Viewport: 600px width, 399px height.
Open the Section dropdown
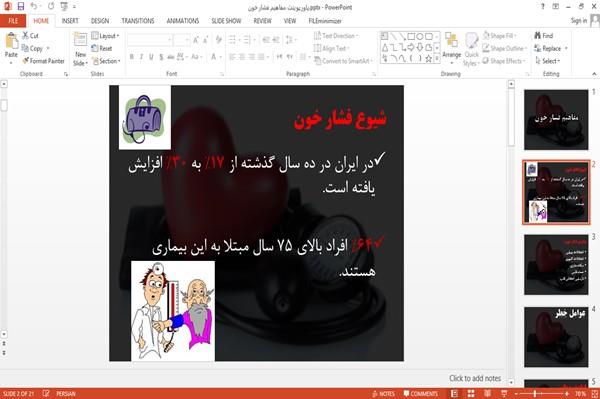[x=106, y=61]
